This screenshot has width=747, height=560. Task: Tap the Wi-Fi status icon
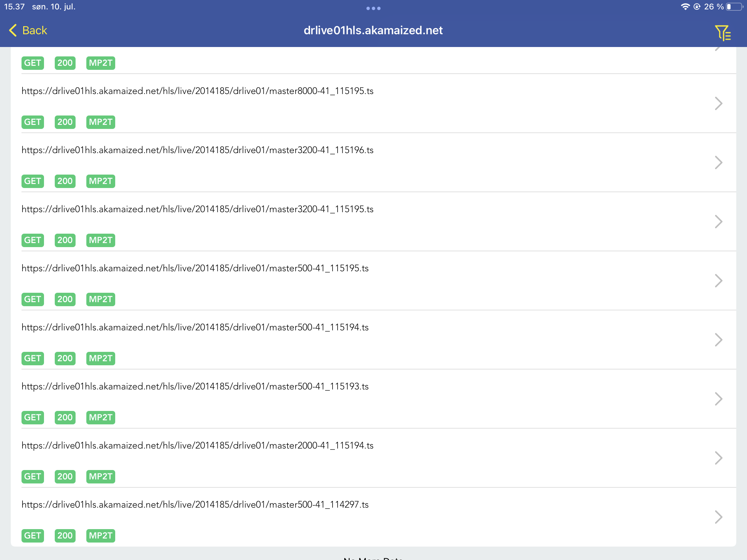point(685,7)
